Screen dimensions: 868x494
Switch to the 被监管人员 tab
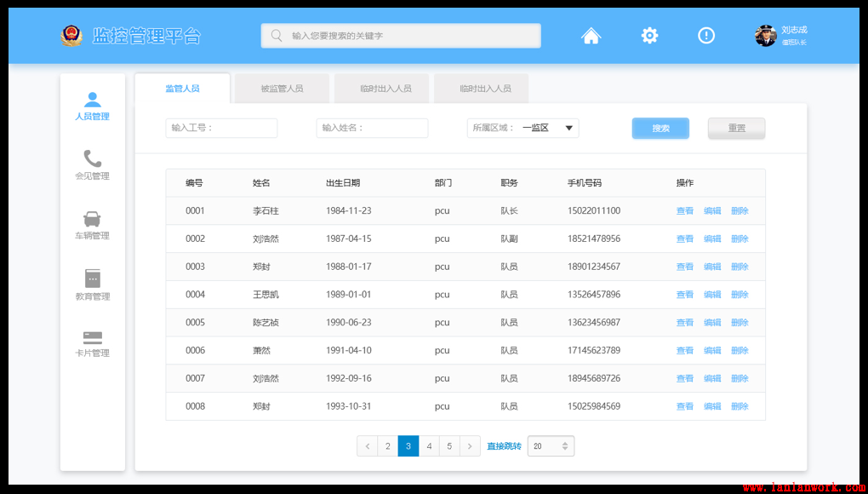click(282, 89)
